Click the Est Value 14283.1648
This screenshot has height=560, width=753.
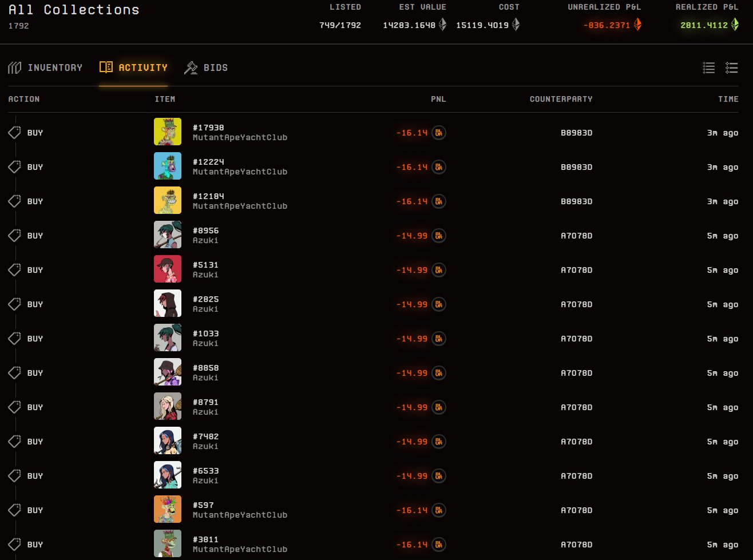click(409, 25)
